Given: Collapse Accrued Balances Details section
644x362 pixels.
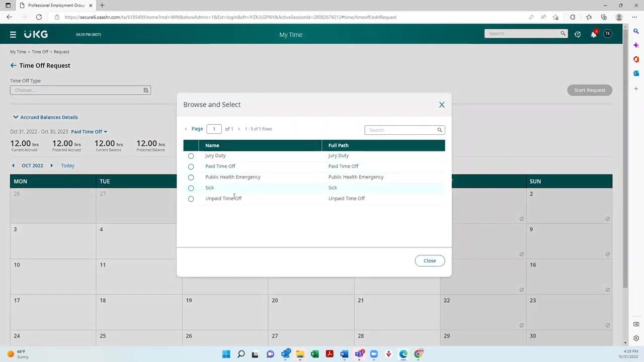Looking at the screenshot, I should point(45,117).
